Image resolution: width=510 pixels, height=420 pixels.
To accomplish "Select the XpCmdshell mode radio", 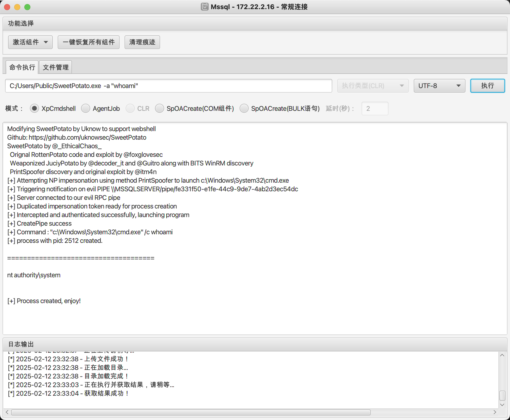I will point(34,109).
